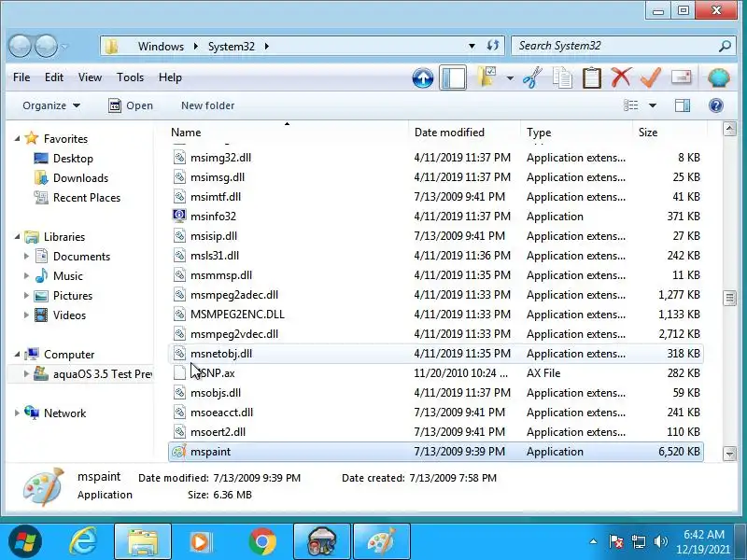Click the Change your view icon
This screenshot has height=560, width=747.
pyautogui.click(x=631, y=105)
